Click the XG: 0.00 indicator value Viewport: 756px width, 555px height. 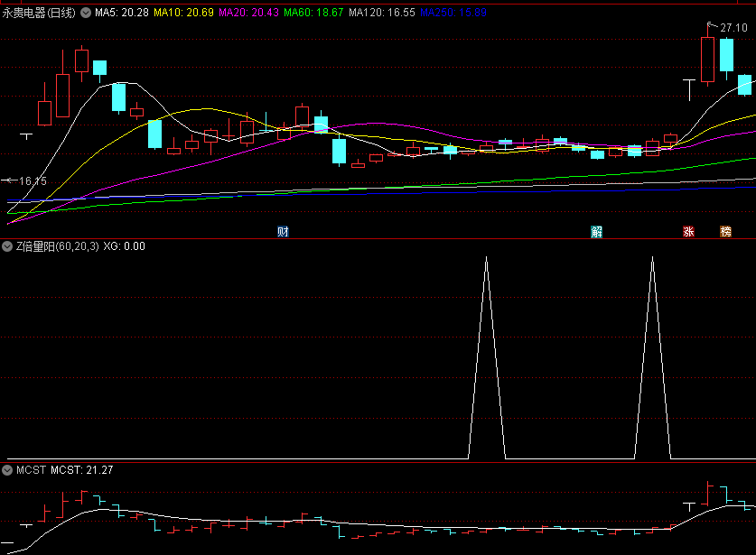[125, 246]
